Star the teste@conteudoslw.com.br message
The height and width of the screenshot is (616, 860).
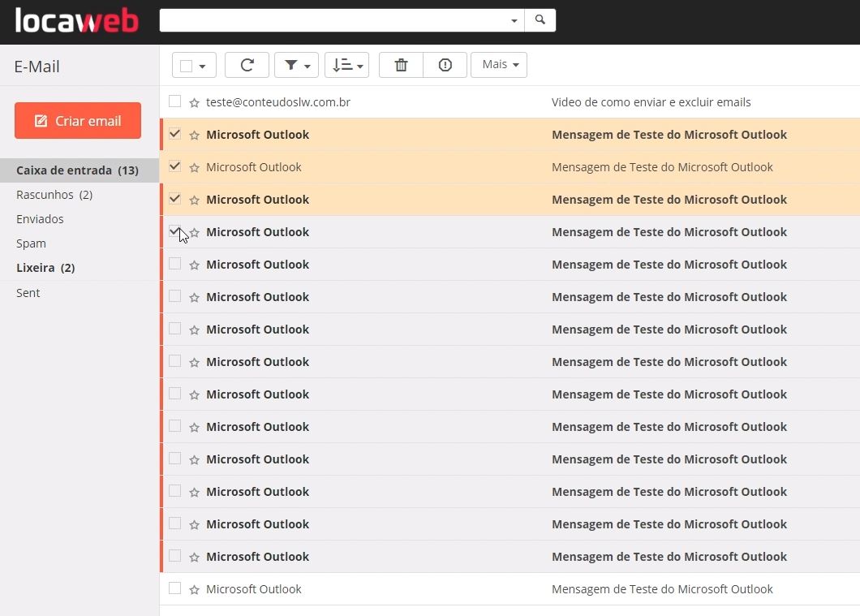[194, 102]
